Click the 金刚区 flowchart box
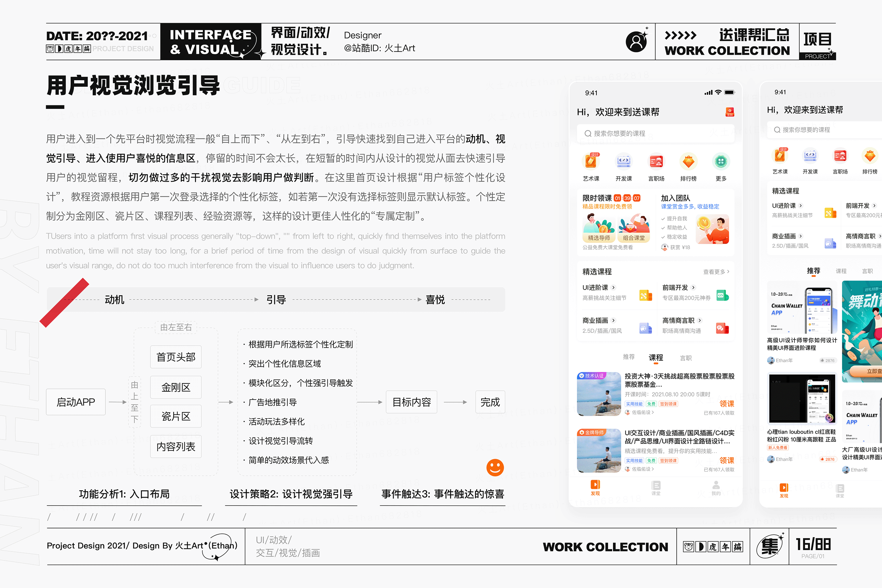Image resolution: width=882 pixels, height=588 pixels. tap(176, 387)
